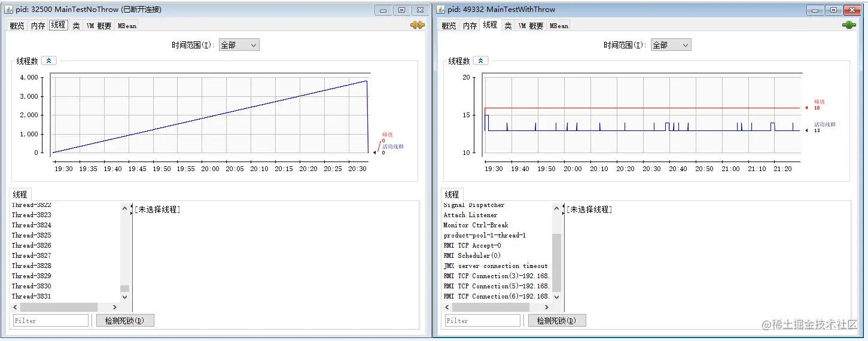This screenshot has height=341, width=868.
Task: Open 时间范围 dropdown in MainTestWithThrow window
Action: pos(671,45)
